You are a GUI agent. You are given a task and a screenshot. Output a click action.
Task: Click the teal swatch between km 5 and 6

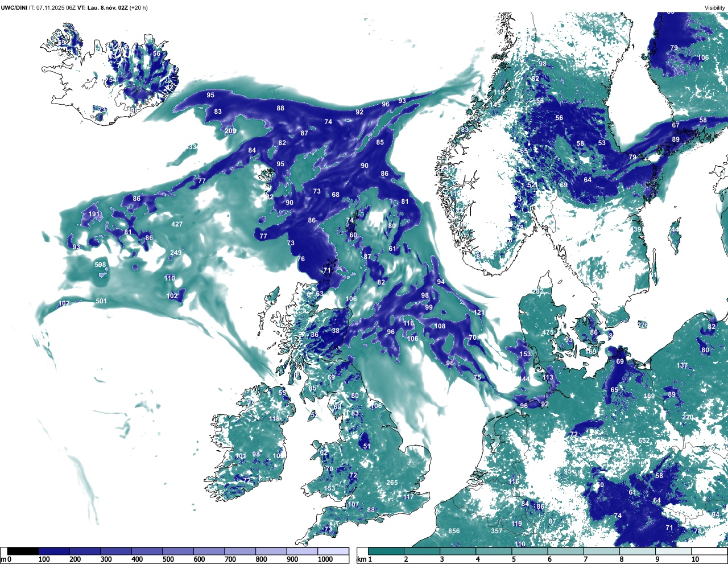point(530,551)
